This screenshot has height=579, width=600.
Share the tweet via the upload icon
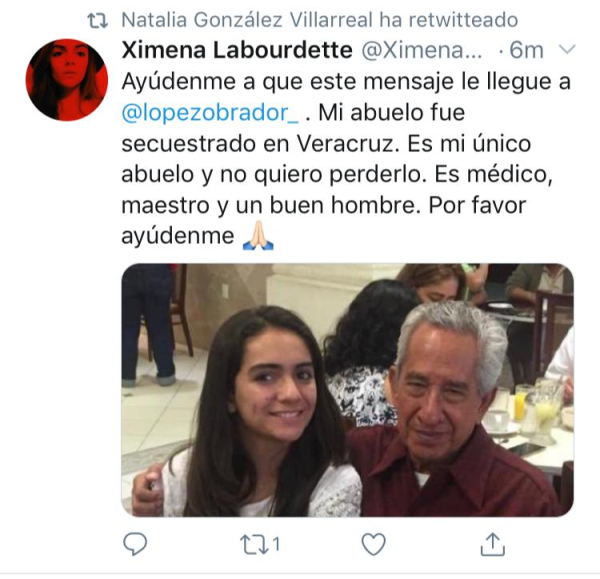click(x=492, y=544)
